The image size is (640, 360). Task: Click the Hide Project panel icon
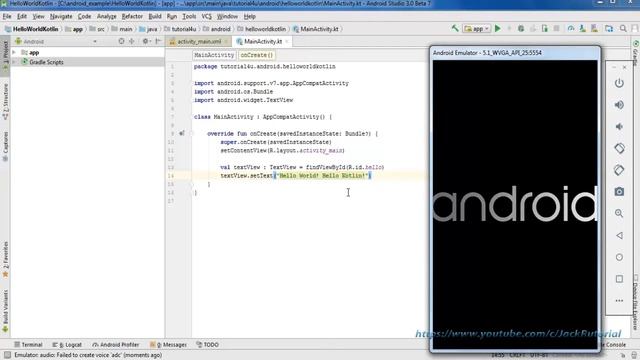(x=158, y=41)
